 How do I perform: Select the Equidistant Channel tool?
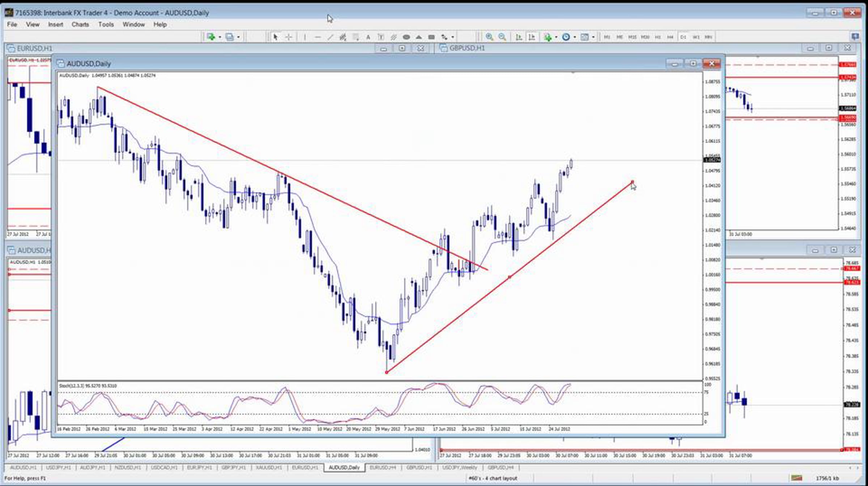pos(343,37)
